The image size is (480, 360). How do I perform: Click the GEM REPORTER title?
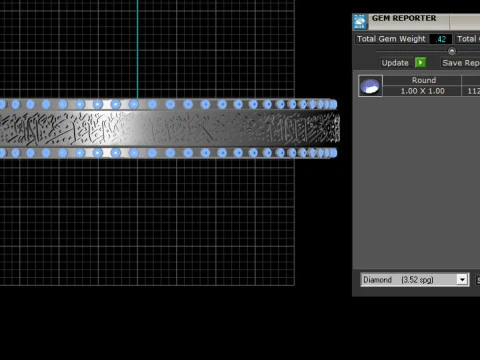pyautogui.click(x=404, y=18)
